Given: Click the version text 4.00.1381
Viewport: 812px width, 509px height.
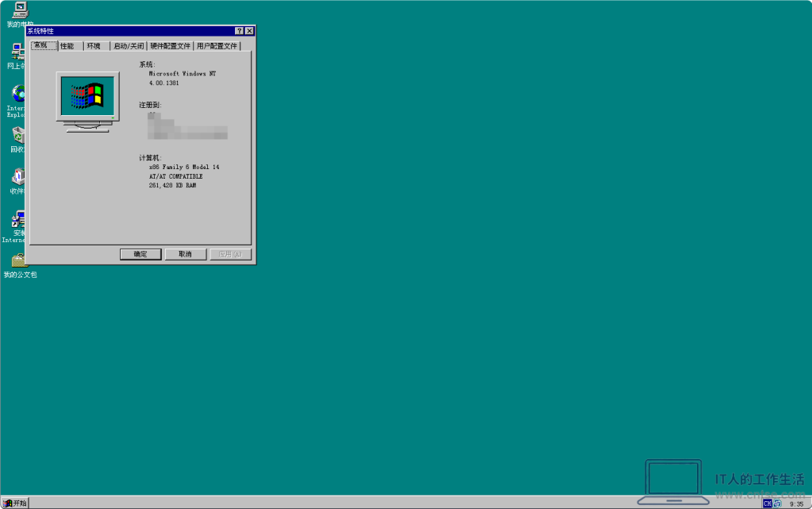Looking at the screenshot, I should (164, 83).
